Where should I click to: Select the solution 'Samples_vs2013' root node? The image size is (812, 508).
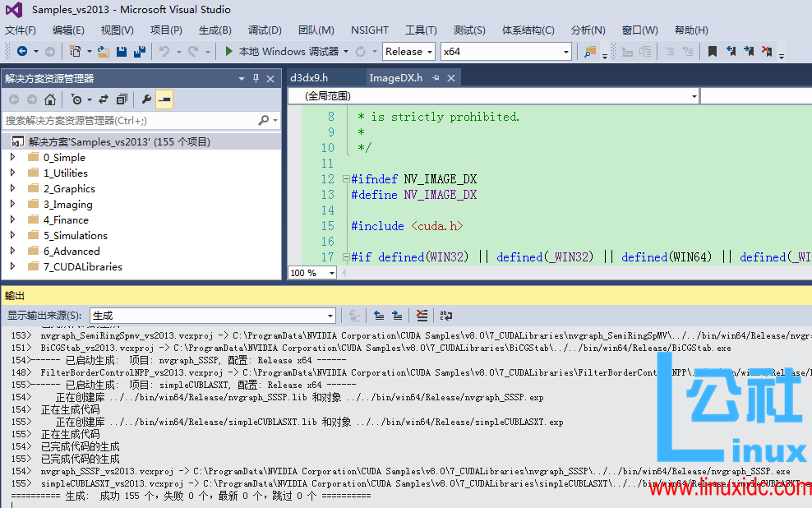120,141
